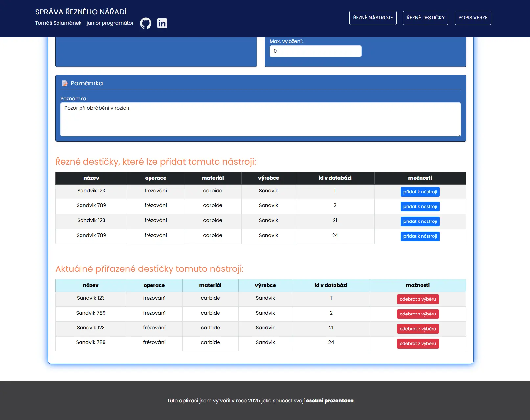
Task: Open the POPIS VERZE menu item
Action: [473, 18]
